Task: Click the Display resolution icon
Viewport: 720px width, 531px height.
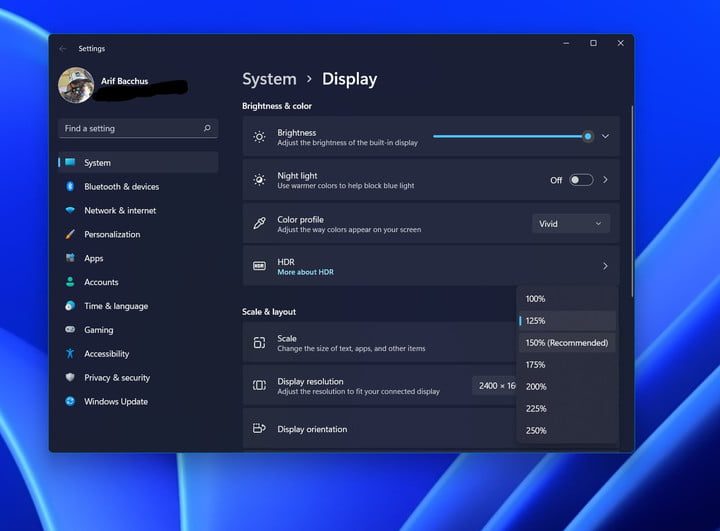Action: 259,385
